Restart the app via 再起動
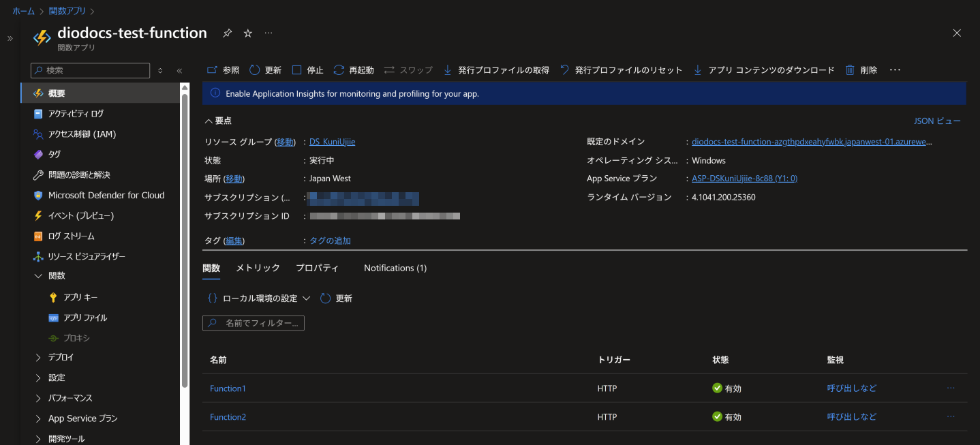The width and height of the screenshot is (980, 445). [x=354, y=70]
